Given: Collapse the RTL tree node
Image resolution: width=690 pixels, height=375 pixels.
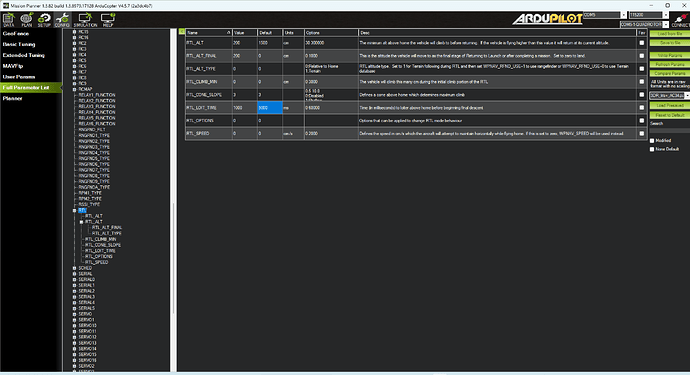Looking at the screenshot, I should pyautogui.click(x=74, y=210).
